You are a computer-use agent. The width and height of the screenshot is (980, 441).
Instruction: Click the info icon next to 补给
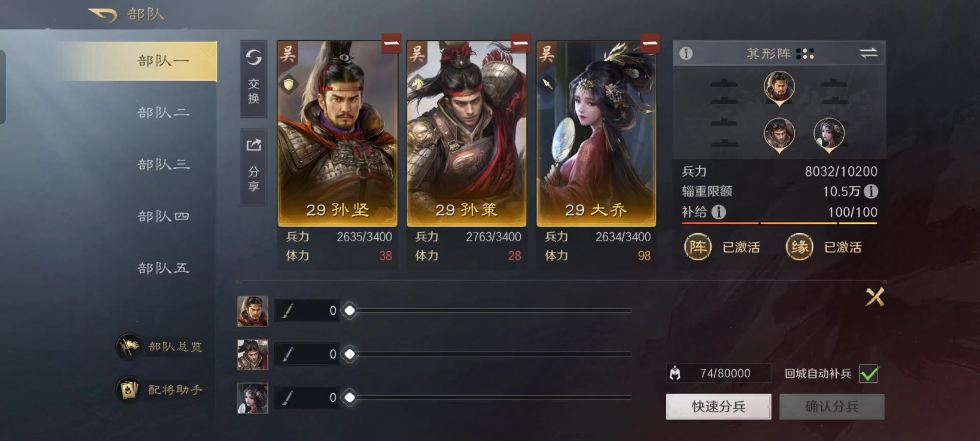pyautogui.click(x=719, y=212)
